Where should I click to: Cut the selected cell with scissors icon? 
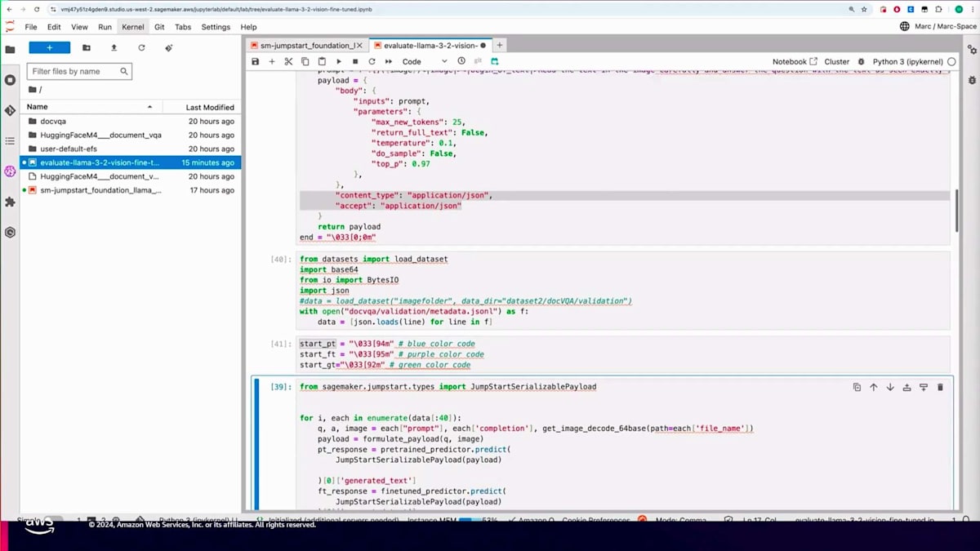(x=288, y=61)
